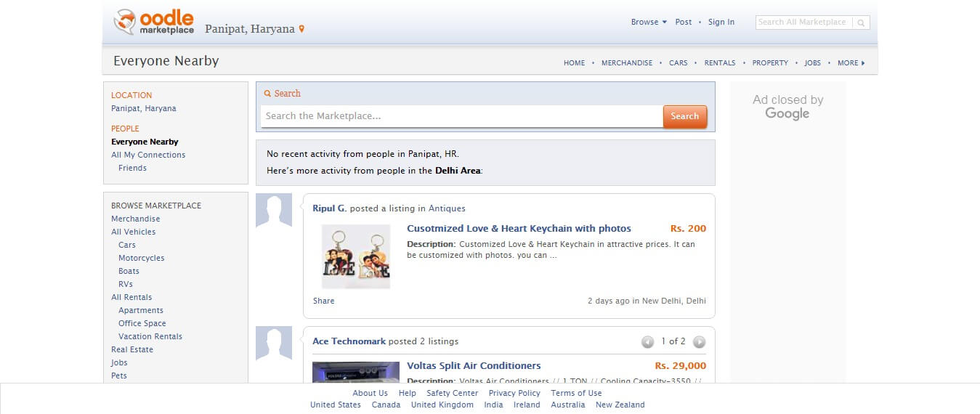Browse Cars in sidebar
Image resolution: width=980 pixels, height=414 pixels.
127,245
